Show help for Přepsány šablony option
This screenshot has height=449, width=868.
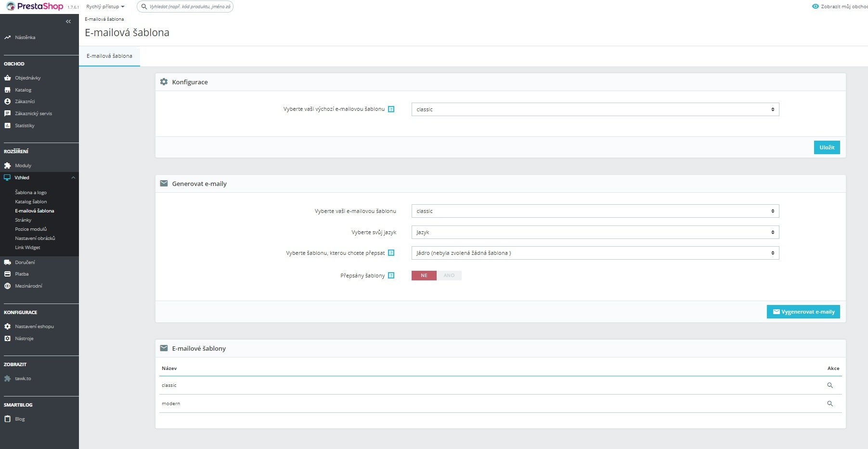[x=391, y=276]
